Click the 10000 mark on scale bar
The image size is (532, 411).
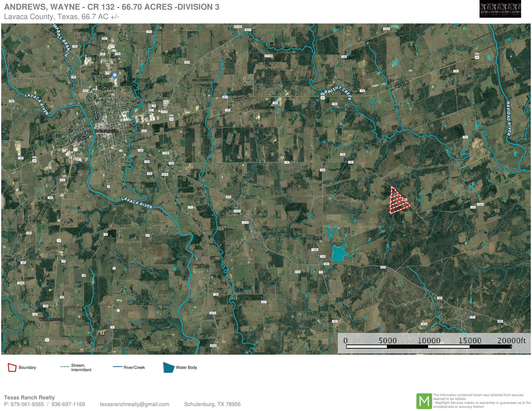429,341
